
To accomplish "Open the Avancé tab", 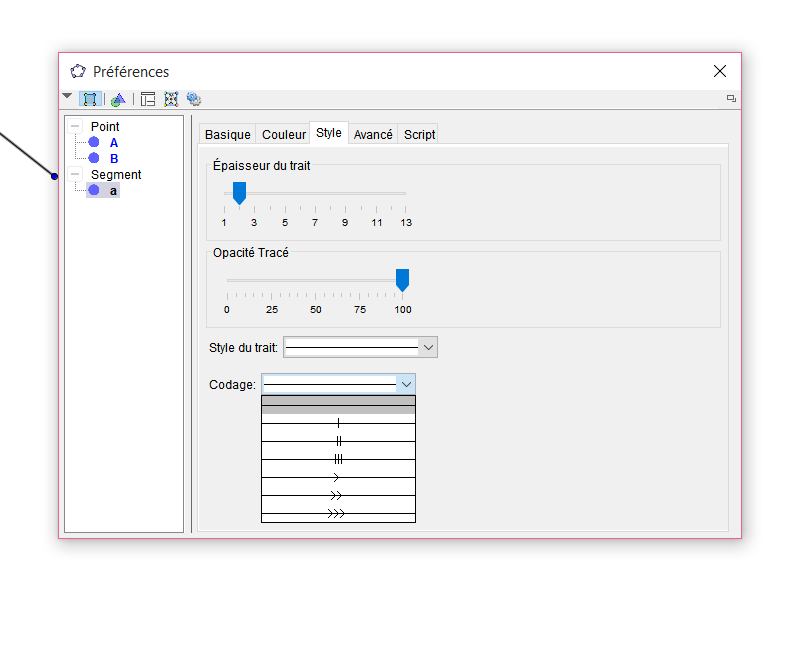I will (x=373, y=134).
